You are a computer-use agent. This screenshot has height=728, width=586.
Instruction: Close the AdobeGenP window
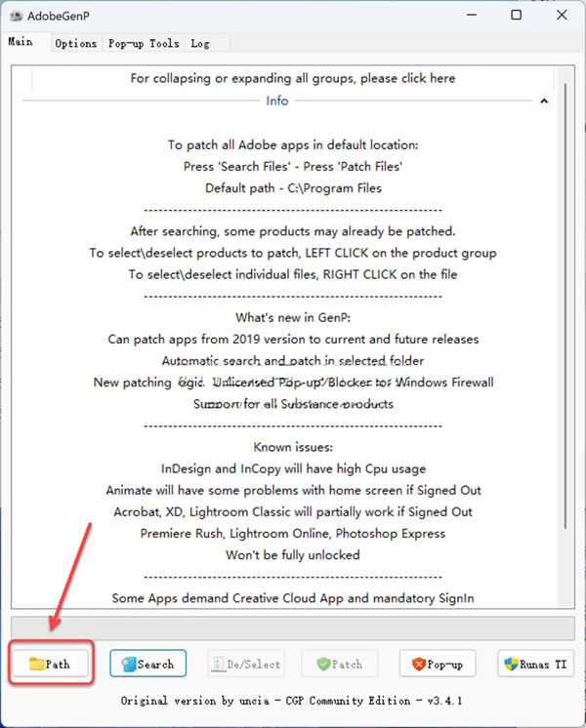[x=562, y=15]
